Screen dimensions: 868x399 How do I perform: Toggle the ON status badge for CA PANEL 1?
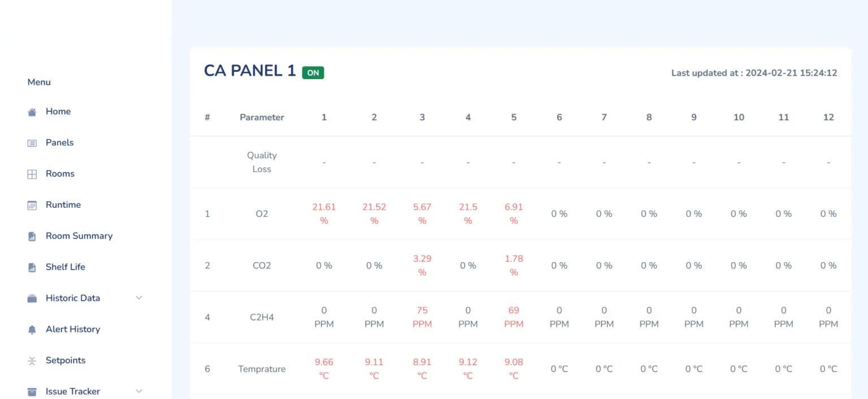pos(313,72)
